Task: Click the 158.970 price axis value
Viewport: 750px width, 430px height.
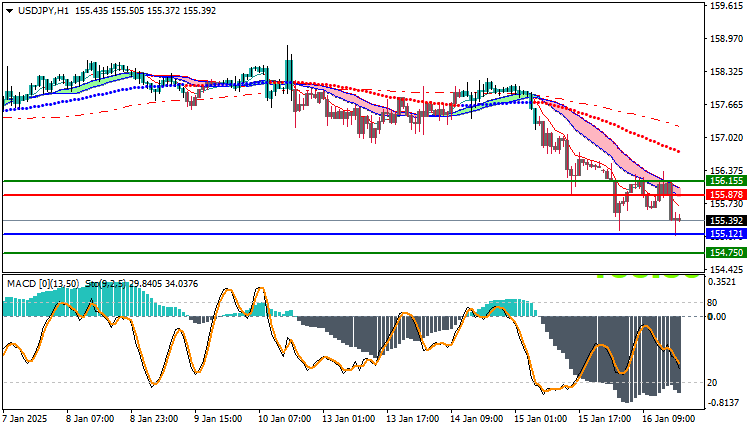Action: (727, 39)
